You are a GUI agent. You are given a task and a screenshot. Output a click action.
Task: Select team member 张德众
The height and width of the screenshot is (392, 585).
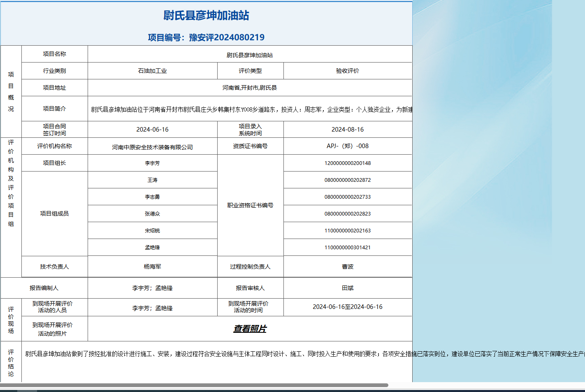pyautogui.click(x=153, y=214)
